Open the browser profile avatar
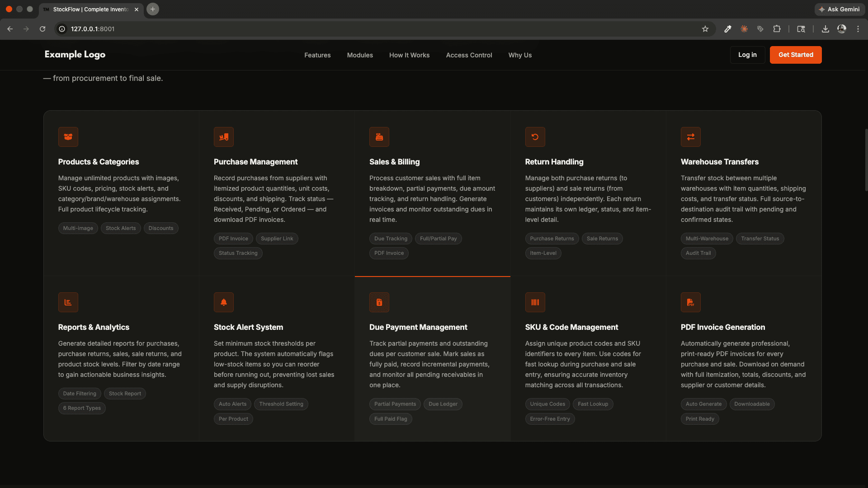Image resolution: width=868 pixels, height=488 pixels. [x=841, y=29]
